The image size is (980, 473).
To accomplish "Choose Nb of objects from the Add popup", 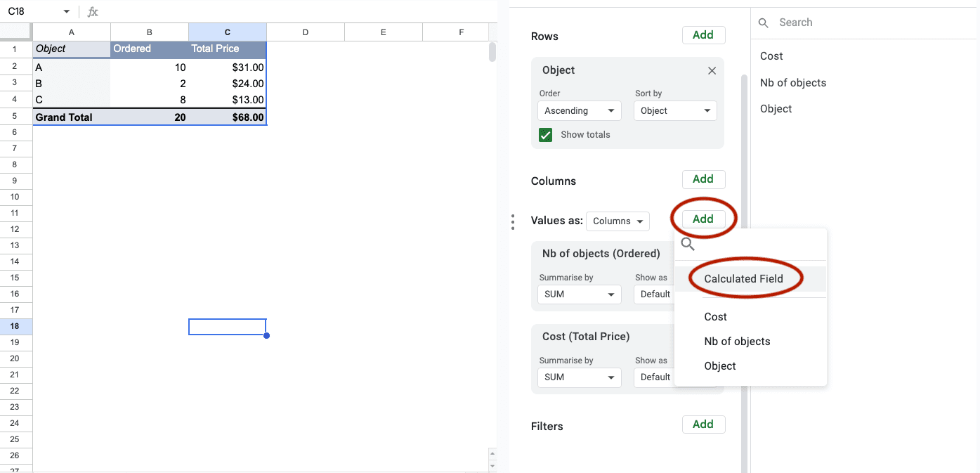I will tap(737, 341).
